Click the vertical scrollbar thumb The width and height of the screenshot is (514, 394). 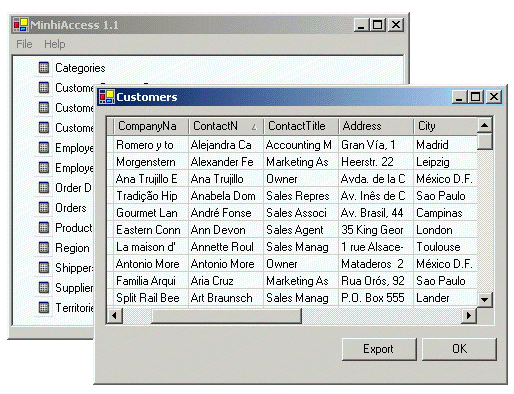click(485, 141)
